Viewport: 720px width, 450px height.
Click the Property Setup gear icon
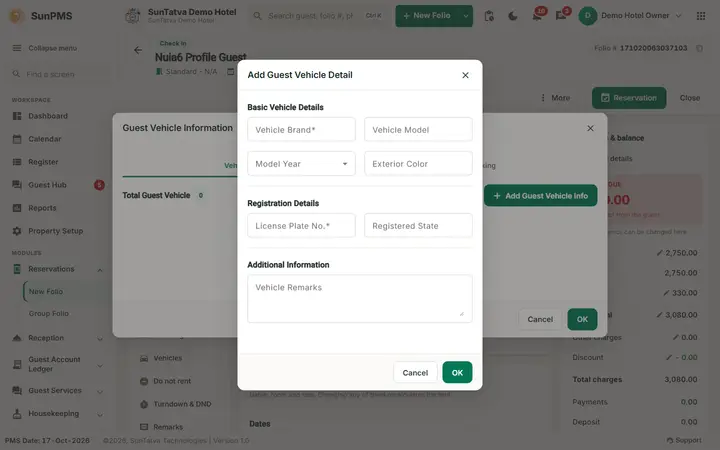coord(17,231)
